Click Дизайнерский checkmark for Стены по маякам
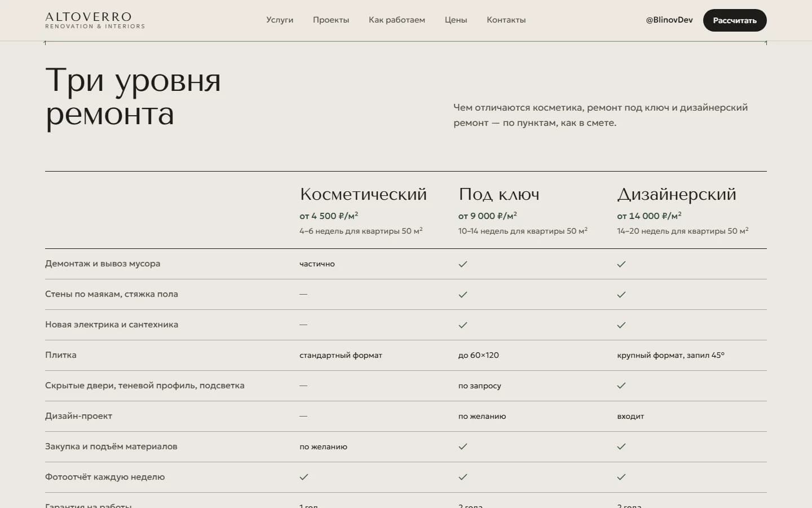 (x=621, y=295)
